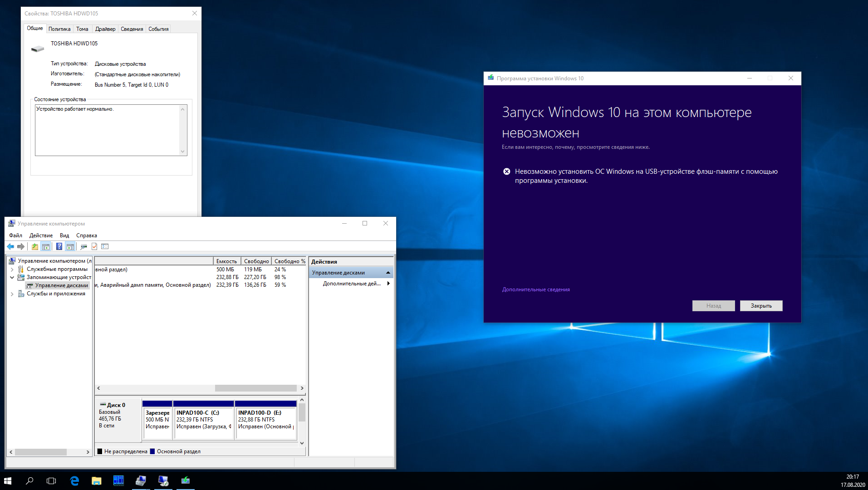This screenshot has height=490, width=868.
Task: Select the Общие tab
Action: (35, 28)
